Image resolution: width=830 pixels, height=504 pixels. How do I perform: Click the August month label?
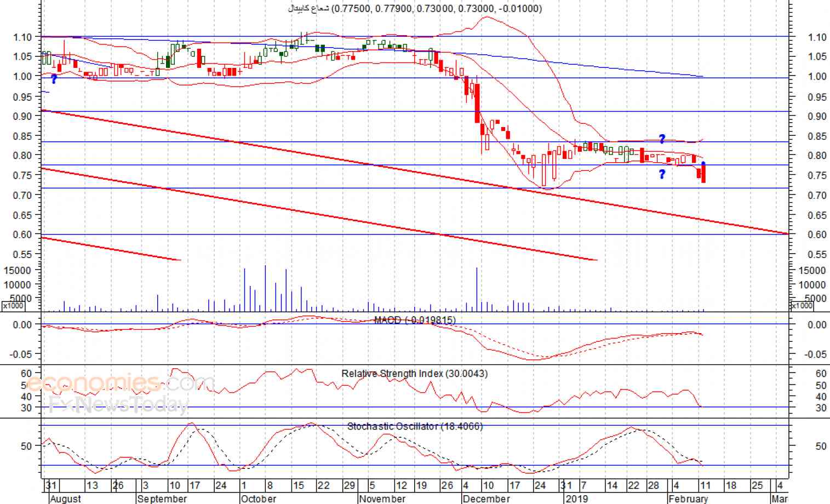65,499
